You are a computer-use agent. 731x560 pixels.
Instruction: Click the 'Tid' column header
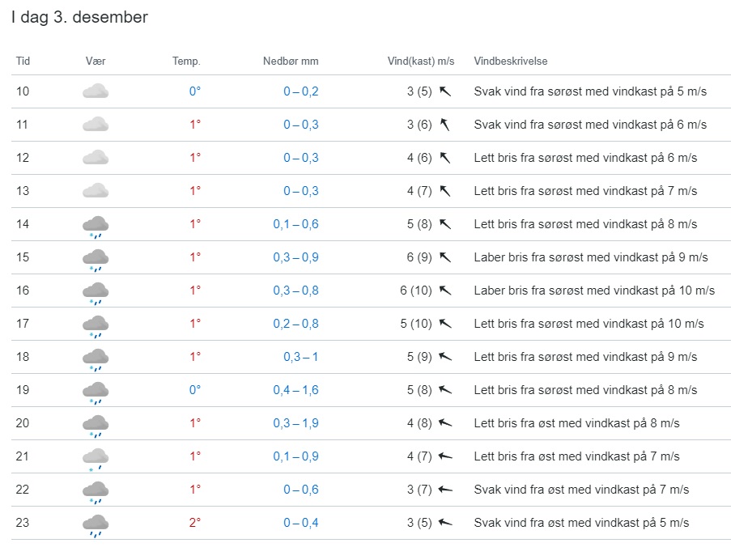pyautogui.click(x=23, y=62)
